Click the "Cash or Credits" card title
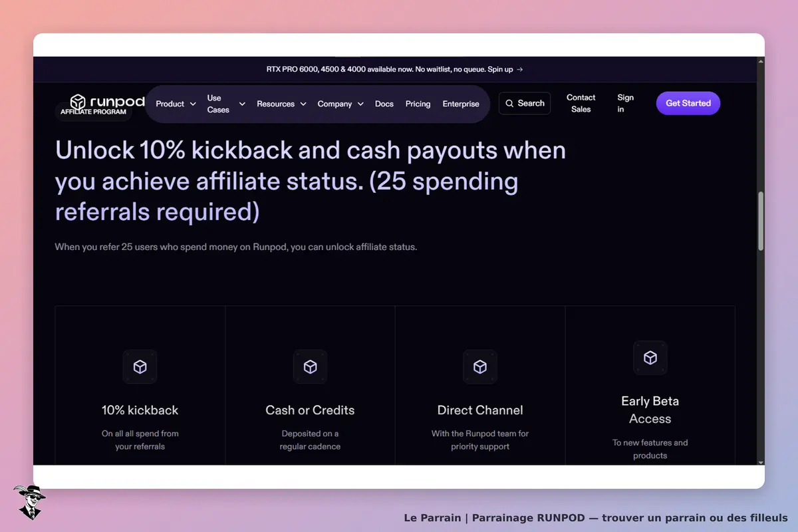 [x=310, y=410]
